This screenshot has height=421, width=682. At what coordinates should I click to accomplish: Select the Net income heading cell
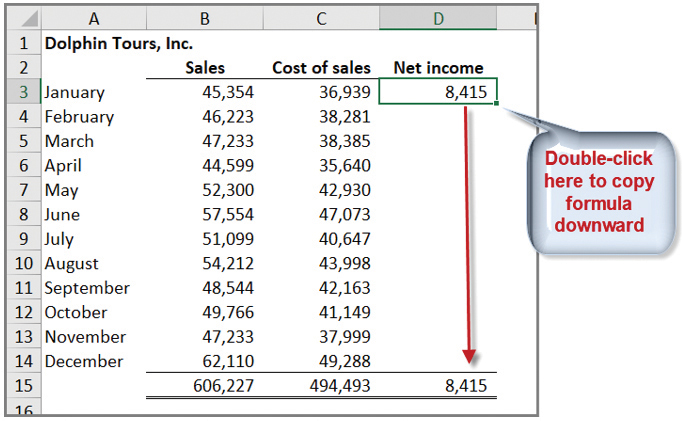click(438, 68)
